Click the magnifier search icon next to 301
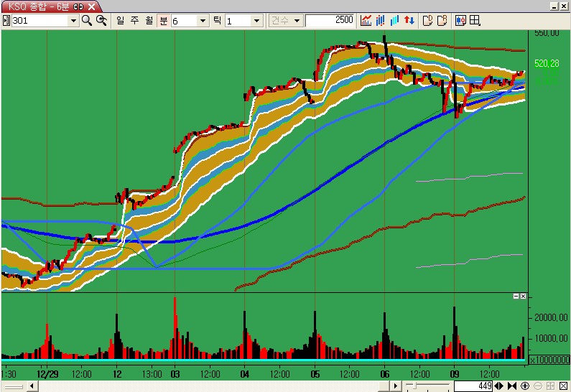Image resolution: width=571 pixels, height=392 pixels. [x=87, y=20]
